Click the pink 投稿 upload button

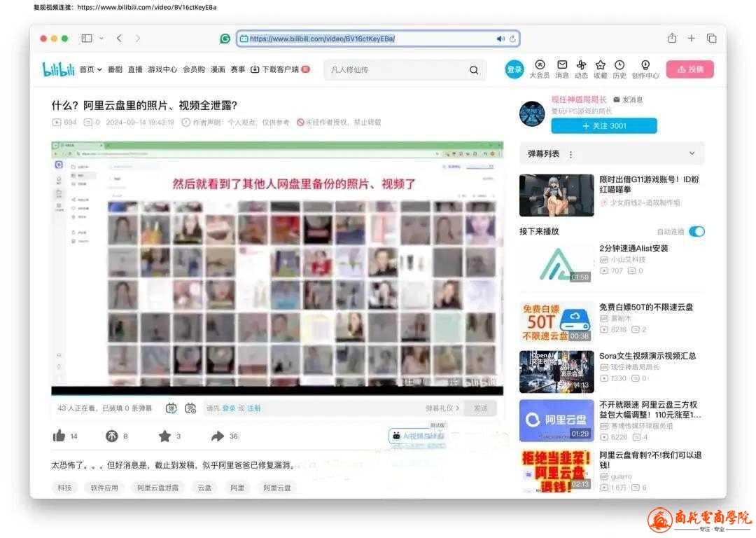(x=690, y=69)
